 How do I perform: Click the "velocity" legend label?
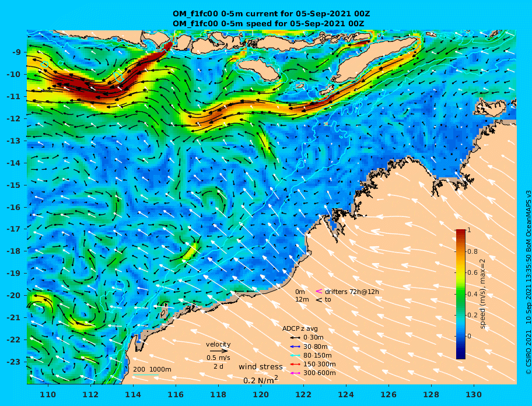click(218, 344)
